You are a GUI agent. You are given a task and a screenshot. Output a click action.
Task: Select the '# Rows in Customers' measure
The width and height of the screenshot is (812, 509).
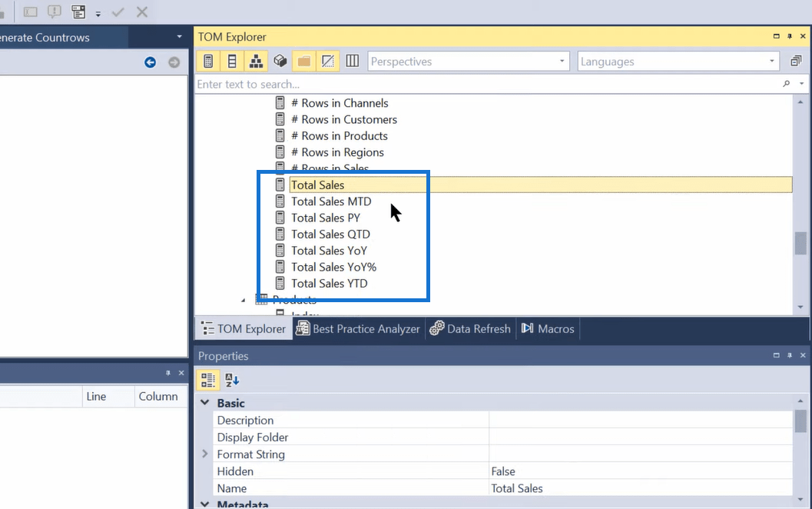[x=344, y=119]
